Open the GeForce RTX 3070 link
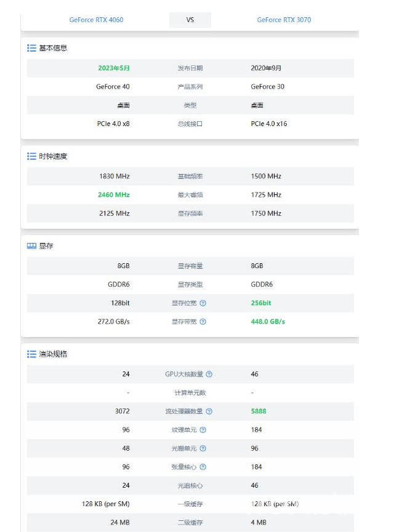 [x=284, y=20]
